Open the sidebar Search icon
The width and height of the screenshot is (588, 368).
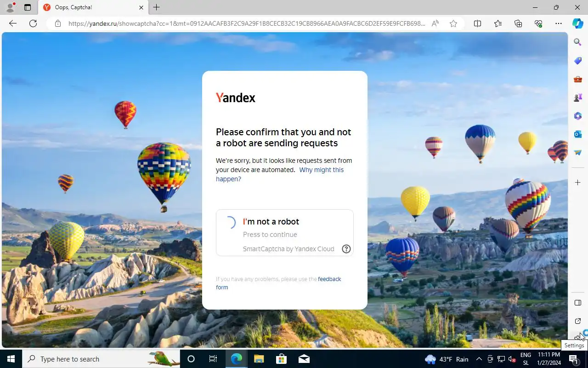pyautogui.click(x=578, y=42)
